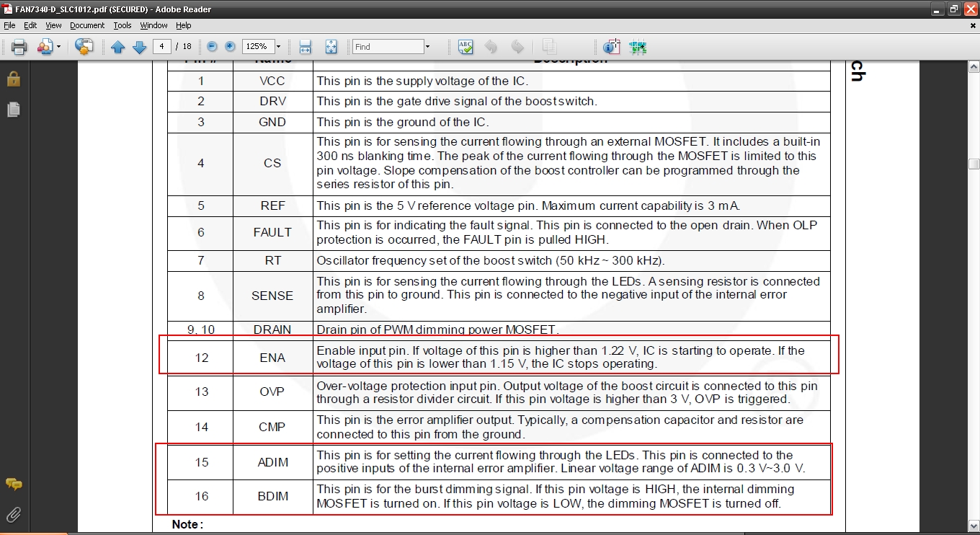Open the Pages panel in sidebar

pos(13,110)
